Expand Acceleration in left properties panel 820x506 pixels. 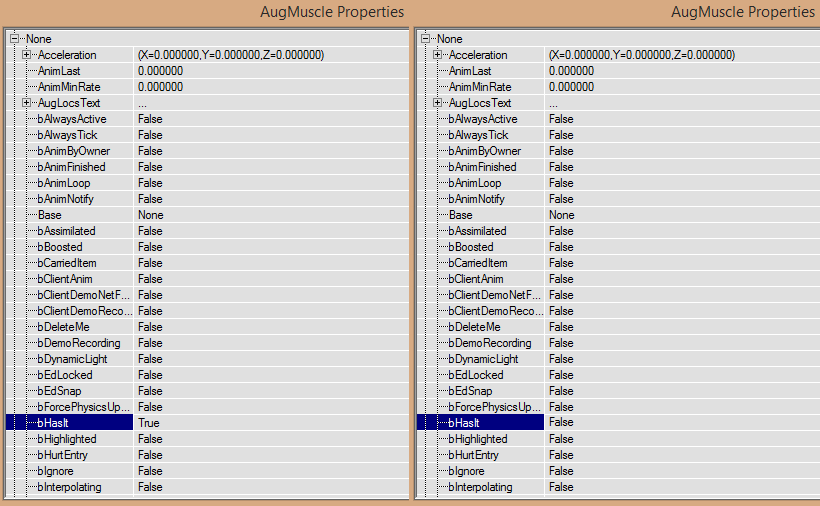26,54
